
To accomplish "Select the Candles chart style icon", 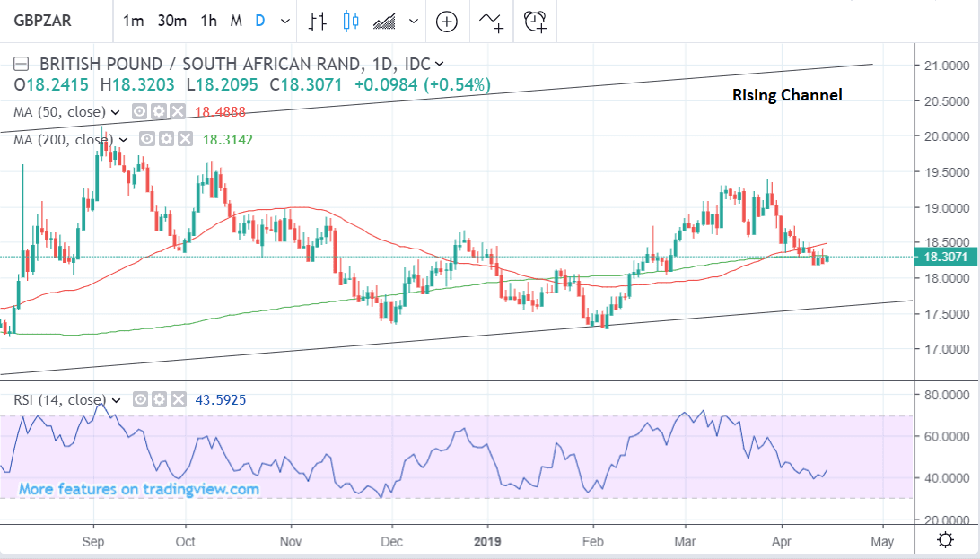I will [x=350, y=21].
